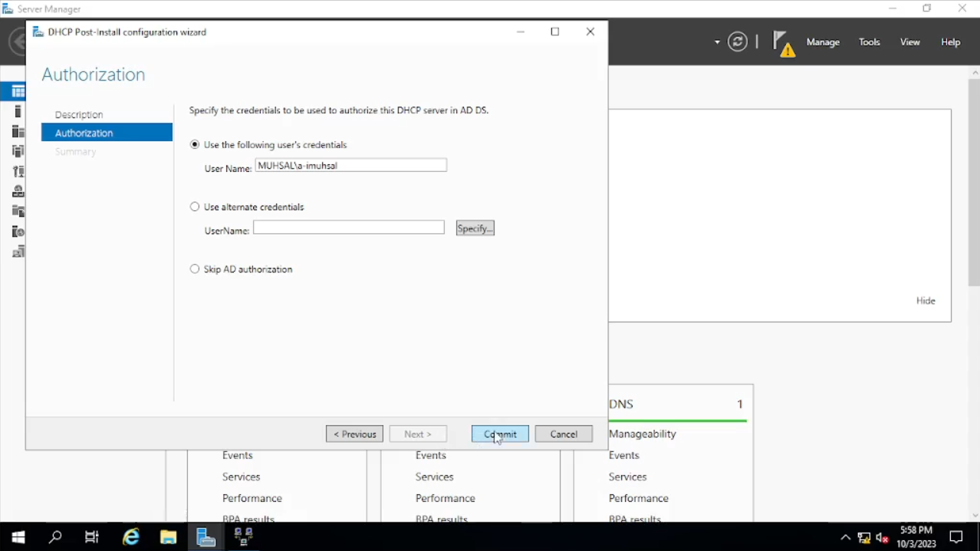Select the Local Server sidebar icon
This screenshot has width=980, height=551.
18,112
